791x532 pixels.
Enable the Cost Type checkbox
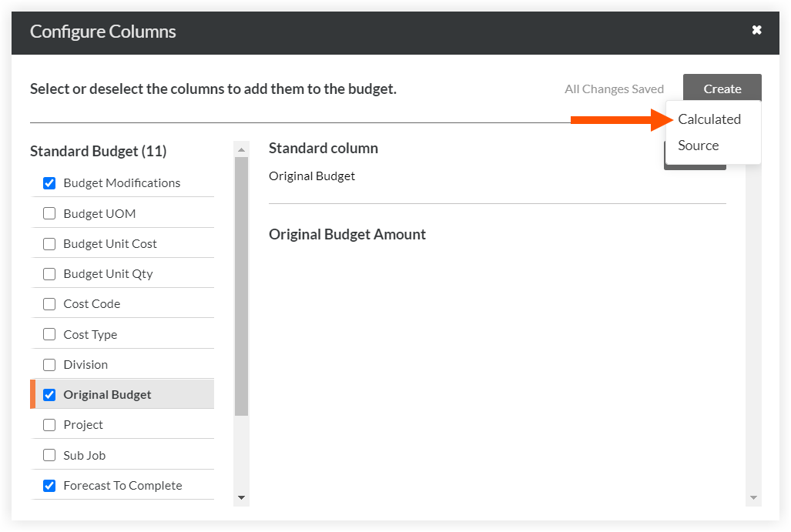pos(49,334)
